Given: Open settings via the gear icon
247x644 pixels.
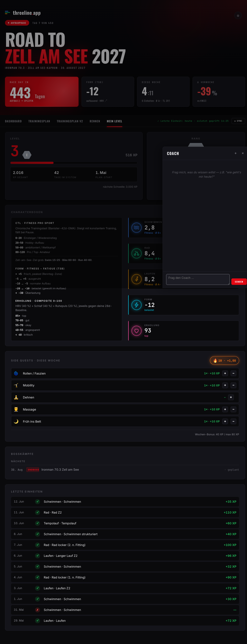Looking at the screenshot, I should point(238,16).
